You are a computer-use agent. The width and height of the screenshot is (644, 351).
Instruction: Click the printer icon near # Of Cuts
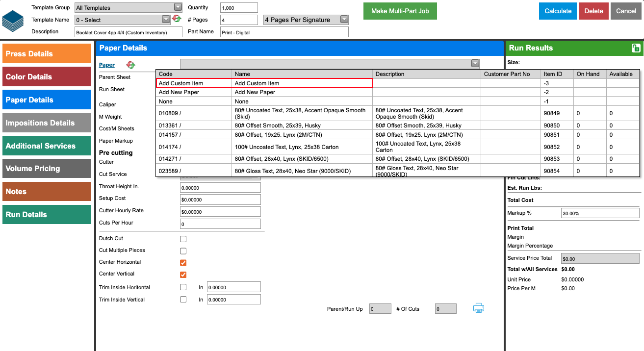[x=479, y=308]
